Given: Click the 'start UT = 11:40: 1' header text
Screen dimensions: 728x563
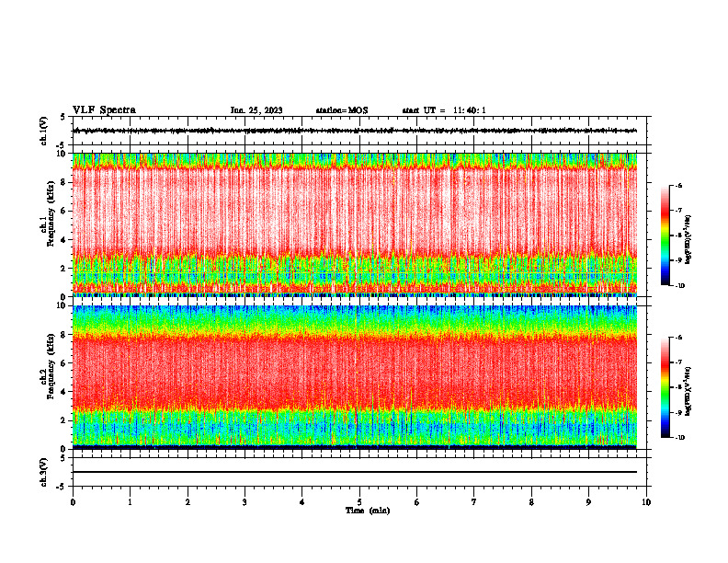Looking at the screenshot, I should [444, 110].
